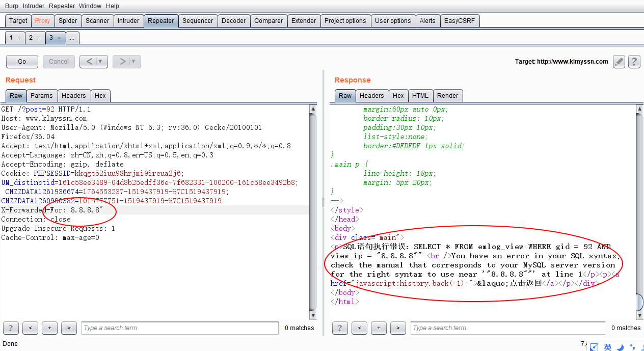Open history back dropdown arrow

tap(100, 62)
